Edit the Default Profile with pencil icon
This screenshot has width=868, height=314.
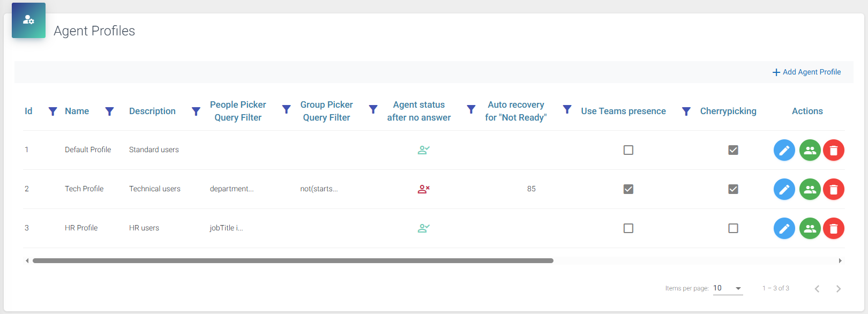pos(784,150)
